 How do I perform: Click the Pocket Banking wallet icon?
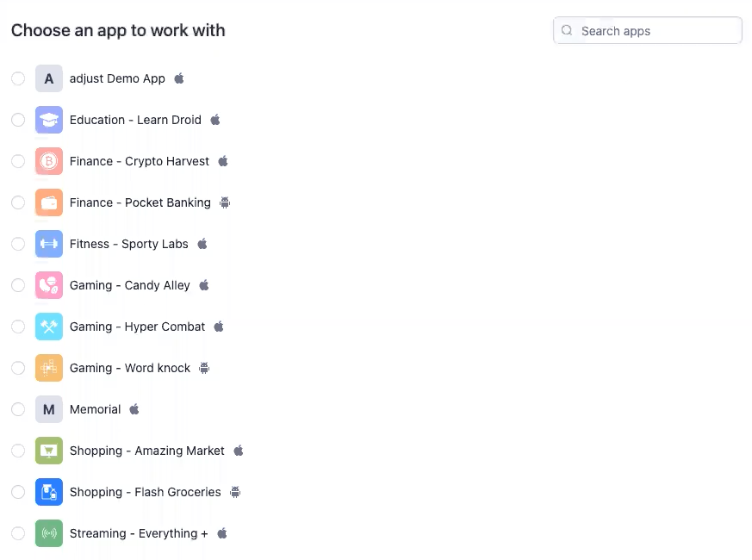coord(49,202)
